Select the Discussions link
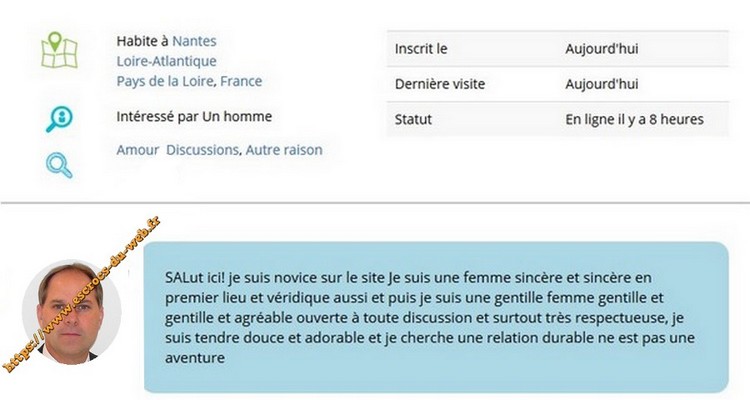 point(202,150)
